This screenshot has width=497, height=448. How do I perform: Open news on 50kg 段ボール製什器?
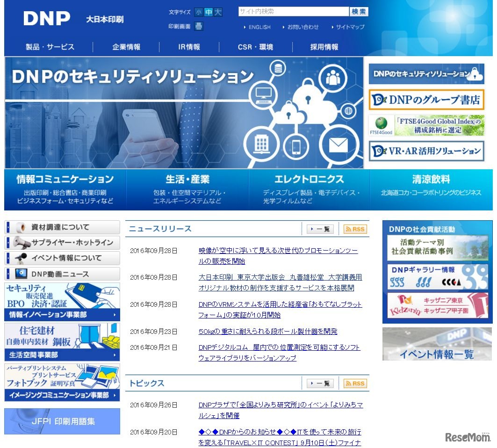point(268,331)
